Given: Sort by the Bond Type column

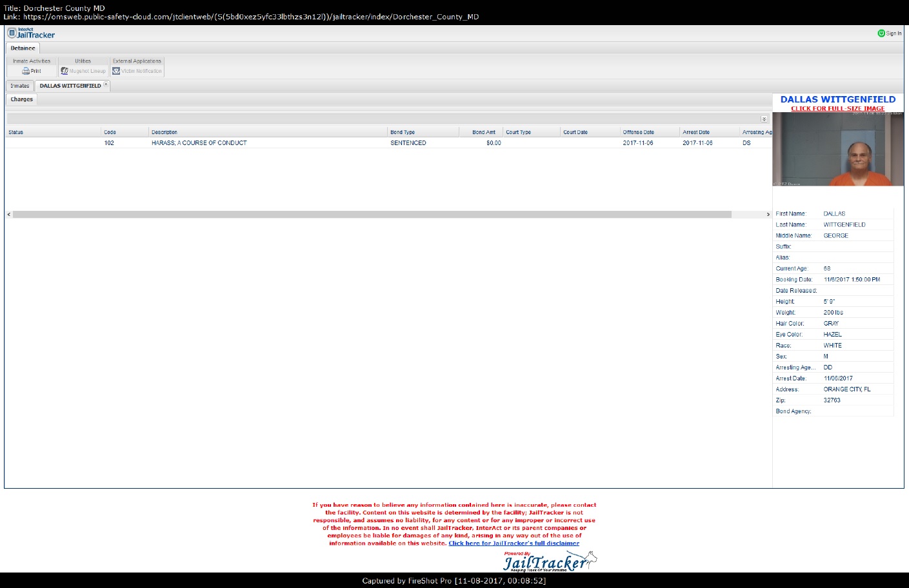Looking at the screenshot, I should 403,132.
